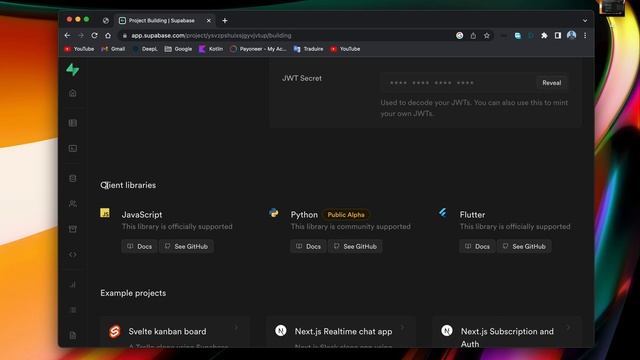The height and width of the screenshot is (360, 640).
Task: Open the SQL editor sidebar icon
Action: [73, 149]
